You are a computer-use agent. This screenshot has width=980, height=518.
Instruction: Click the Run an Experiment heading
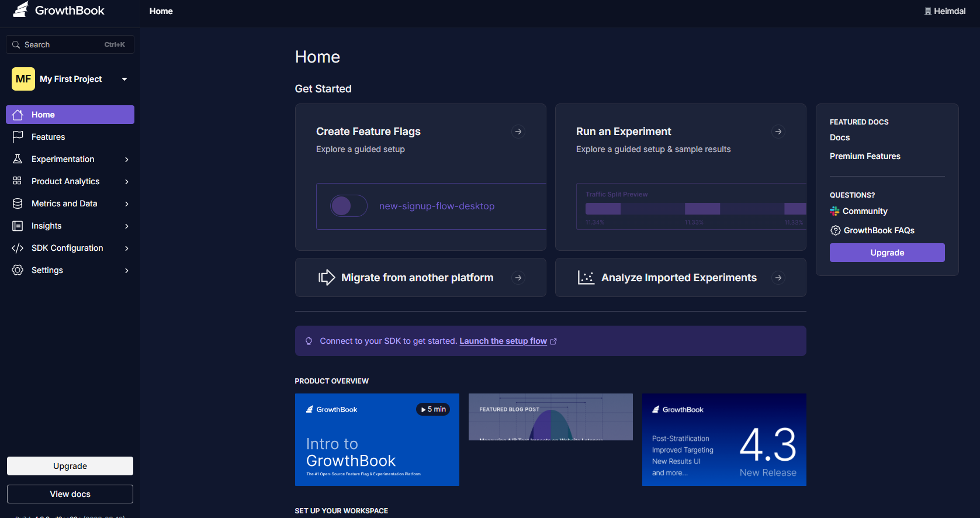tap(624, 132)
